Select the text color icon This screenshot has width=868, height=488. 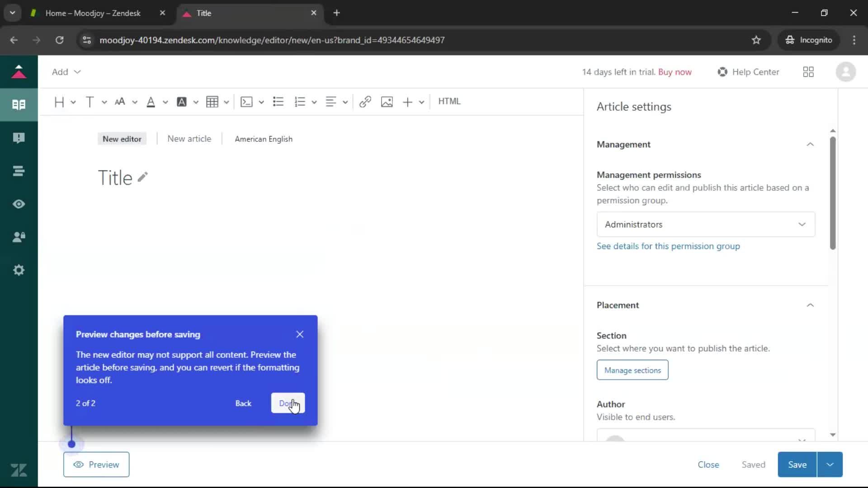pyautogui.click(x=151, y=102)
